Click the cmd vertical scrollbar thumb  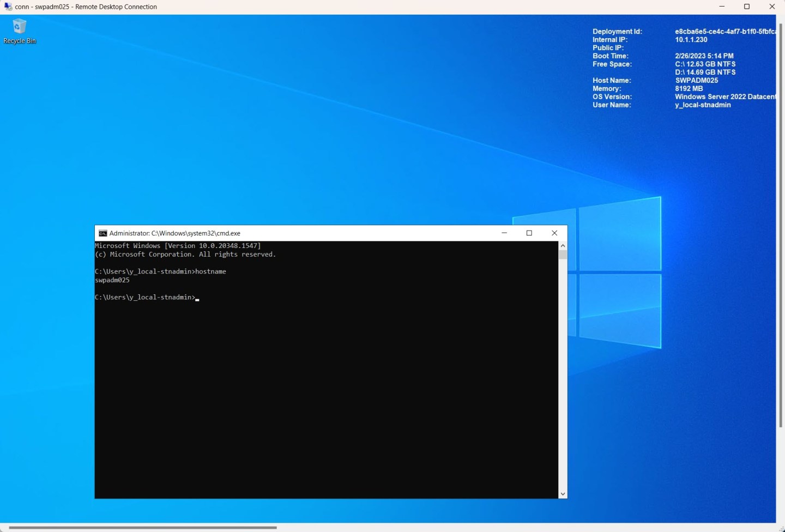pos(563,255)
